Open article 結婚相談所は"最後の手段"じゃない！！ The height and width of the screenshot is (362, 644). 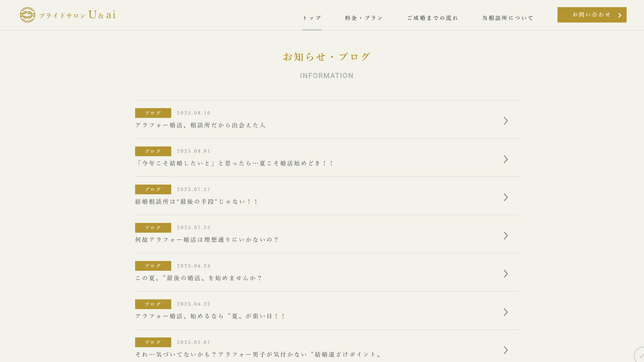point(197,202)
